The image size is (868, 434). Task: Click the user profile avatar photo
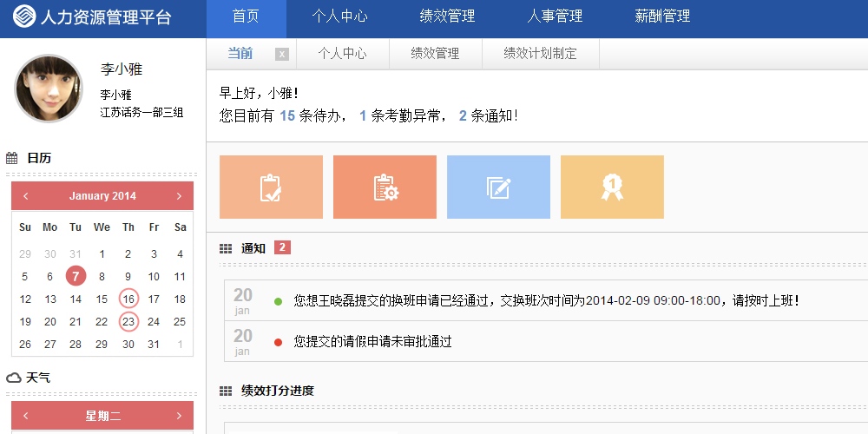click(x=49, y=89)
